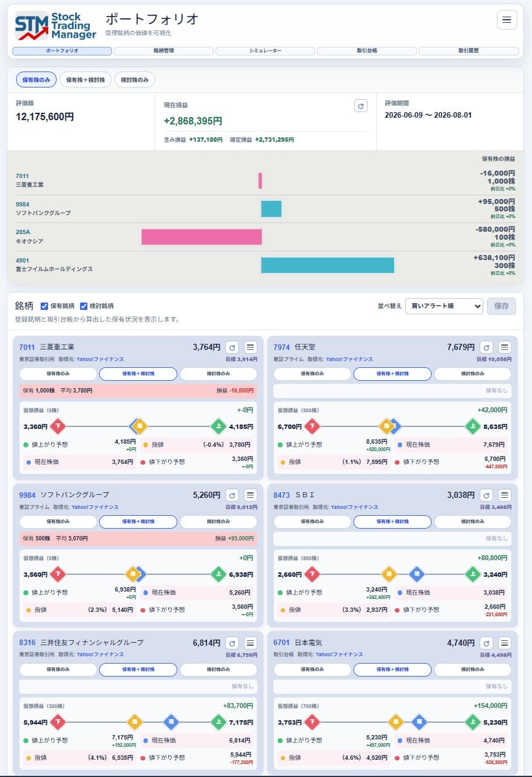Switch to the 銘柄管理 tab

point(164,51)
